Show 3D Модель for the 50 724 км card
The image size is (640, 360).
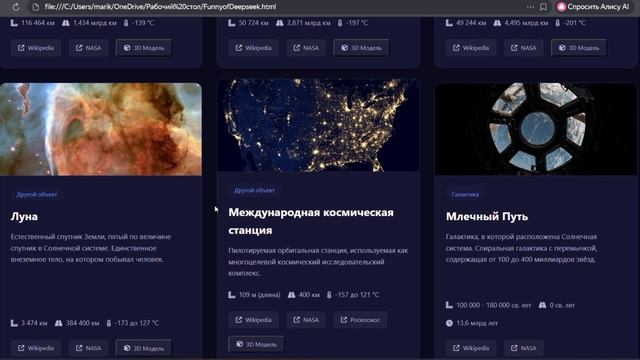click(x=361, y=48)
